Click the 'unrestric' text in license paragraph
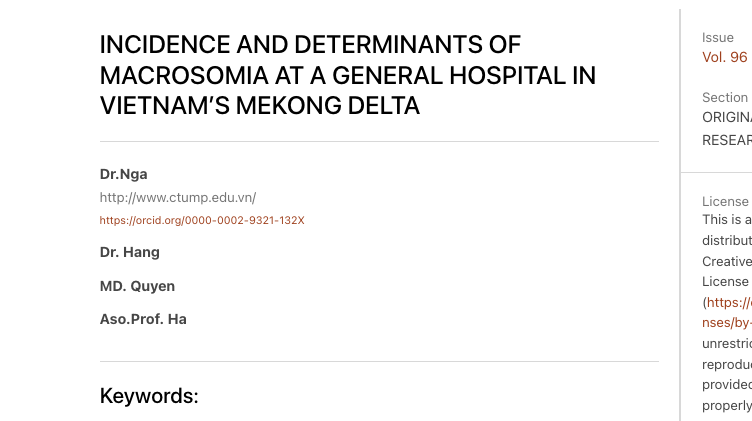This screenshot has height=421, width=752. click(x=727, y=343)
